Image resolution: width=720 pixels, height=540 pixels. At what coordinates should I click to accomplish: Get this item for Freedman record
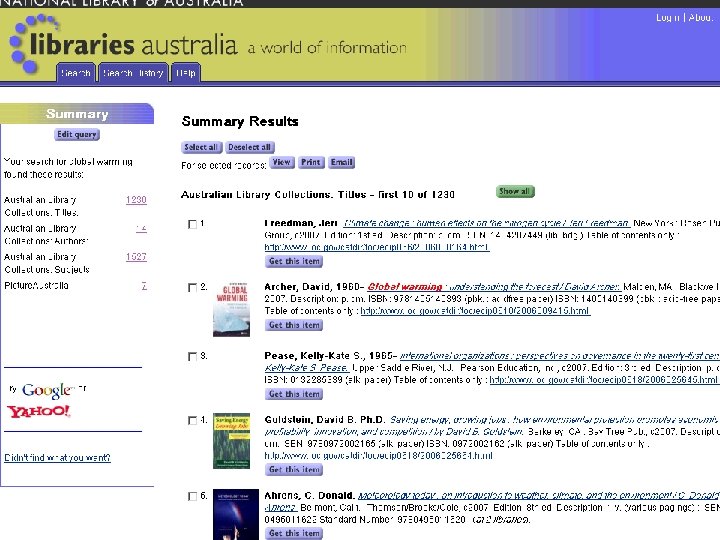294,261
